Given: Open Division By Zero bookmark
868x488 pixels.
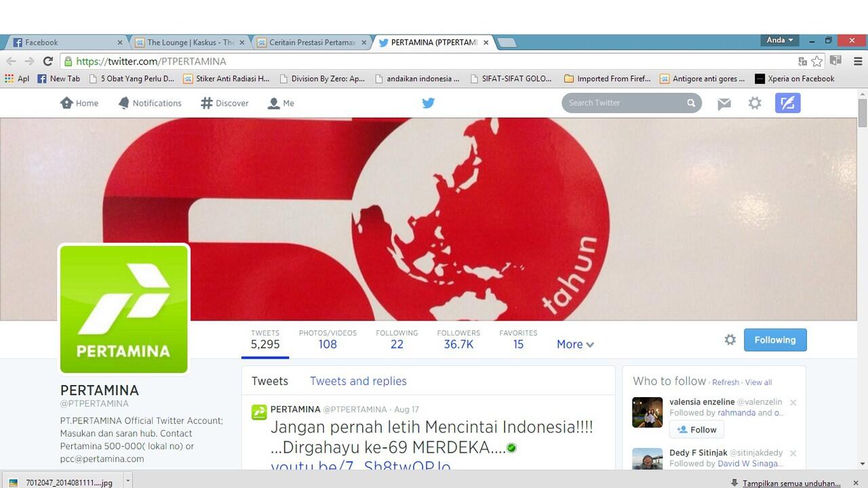Looking at the screenshot, I should click(322, 79).
